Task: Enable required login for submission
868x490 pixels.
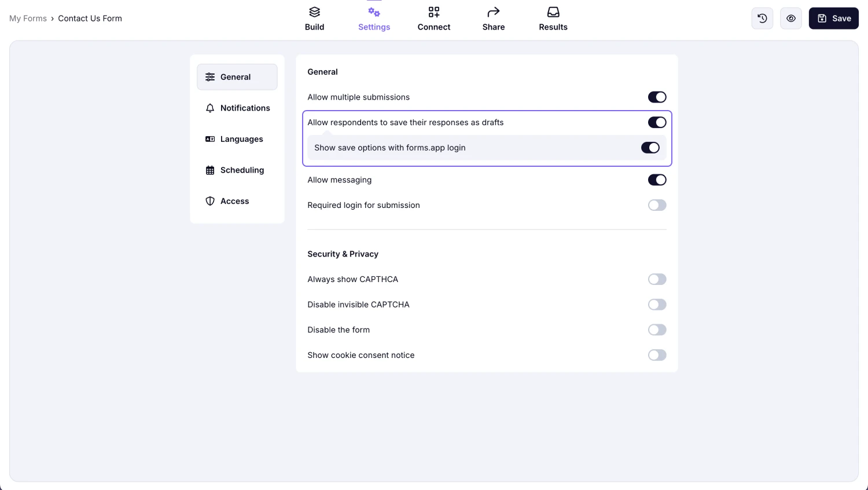Action: pos(657,205)
